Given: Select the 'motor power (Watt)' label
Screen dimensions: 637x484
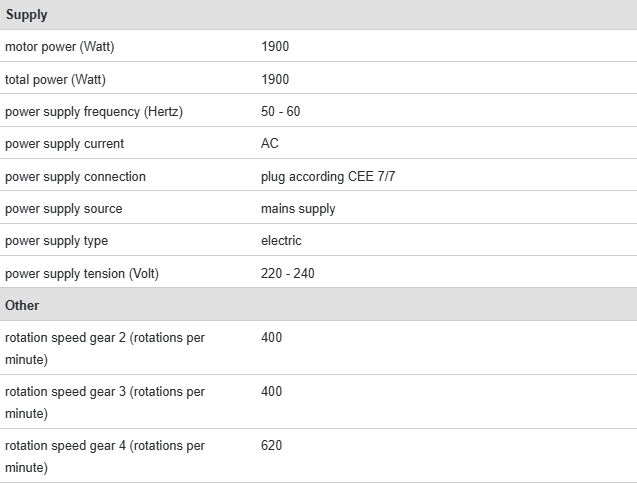Looking at the screenshot, I should tap(66, 47).
